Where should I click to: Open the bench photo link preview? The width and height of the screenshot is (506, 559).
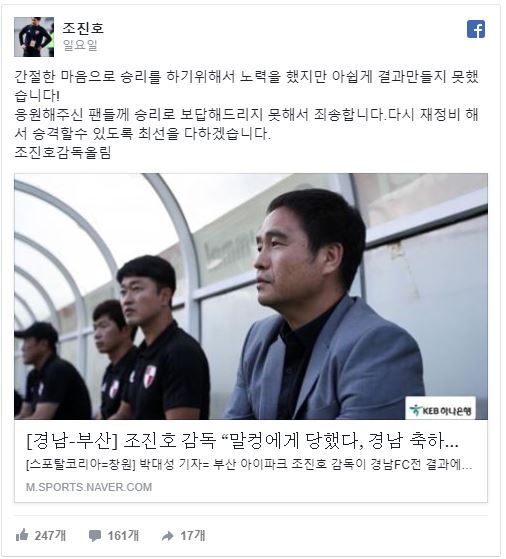(251, 296)
